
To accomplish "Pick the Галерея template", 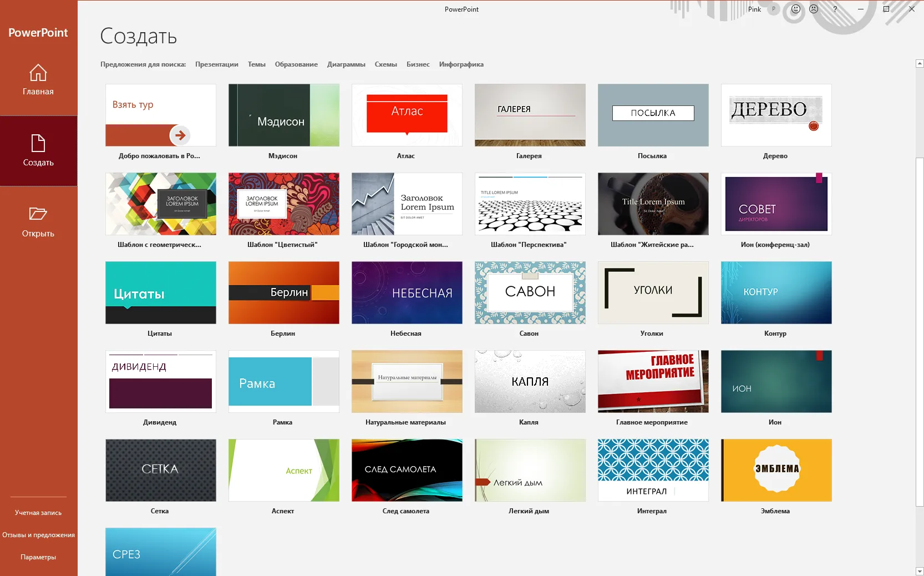I will (530, 115).
